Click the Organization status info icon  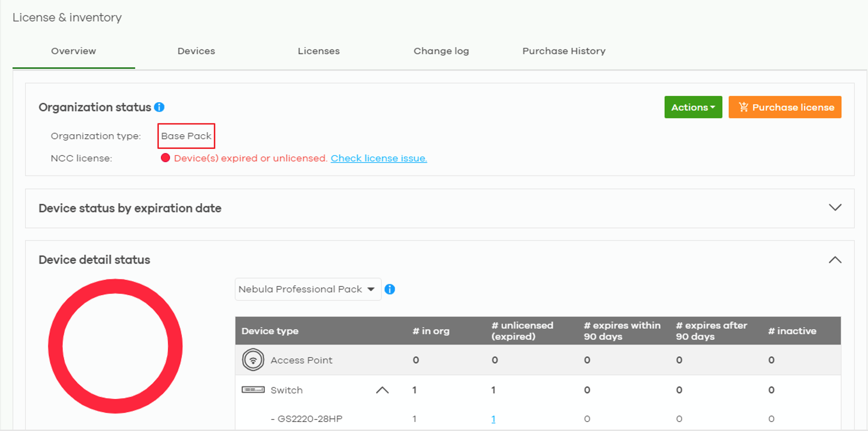click(159, 107)
